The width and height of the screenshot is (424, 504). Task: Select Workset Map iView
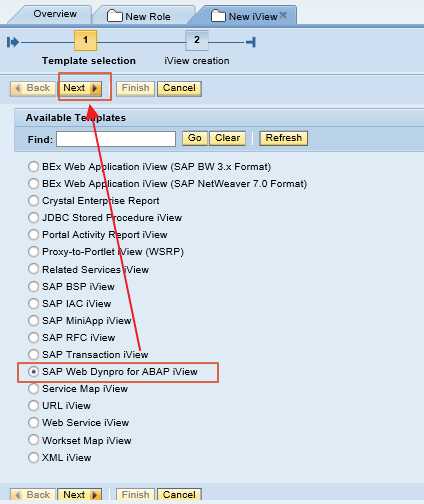click(33, 440)
